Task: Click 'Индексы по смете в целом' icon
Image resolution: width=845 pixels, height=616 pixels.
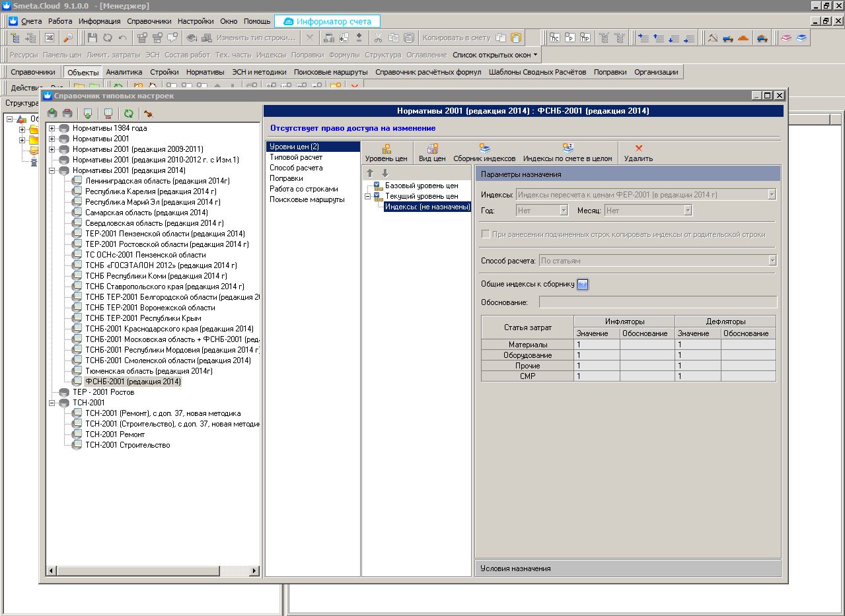Action: 568,149
